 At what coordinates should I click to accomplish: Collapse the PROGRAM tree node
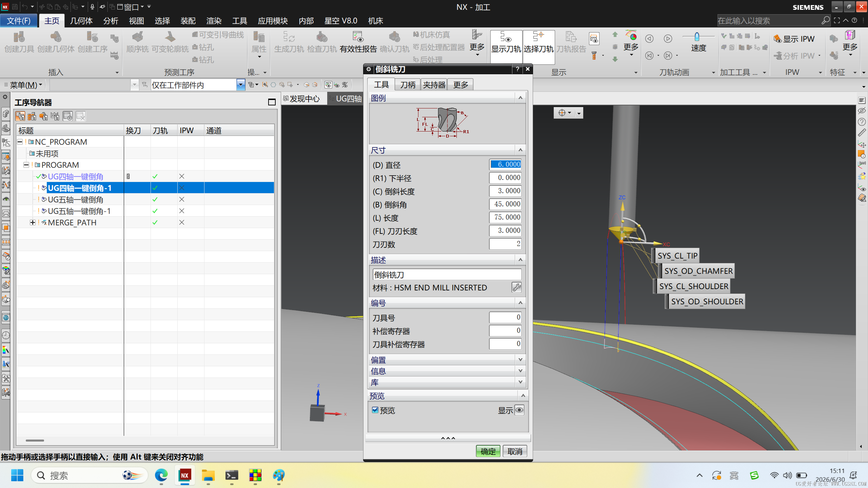[26, 165]
